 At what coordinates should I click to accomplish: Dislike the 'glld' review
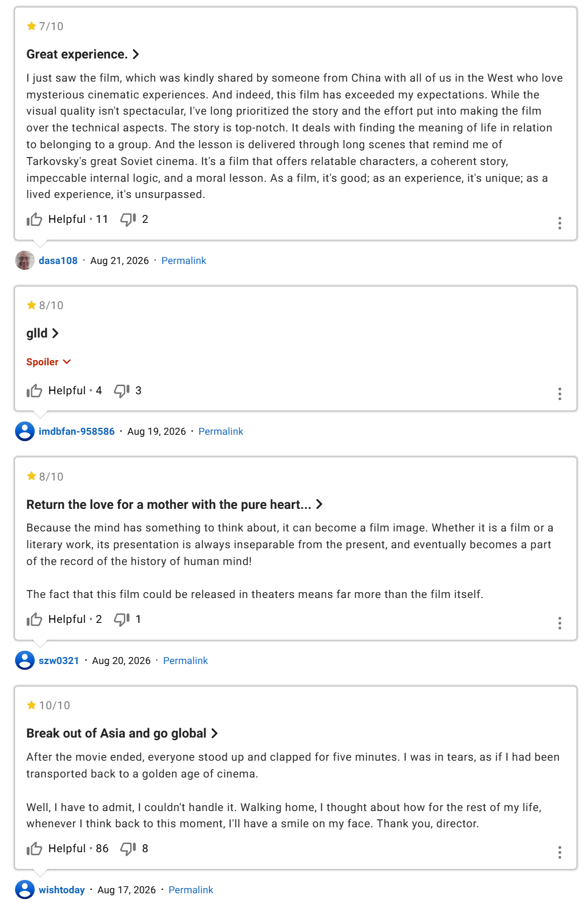point(122,391)
